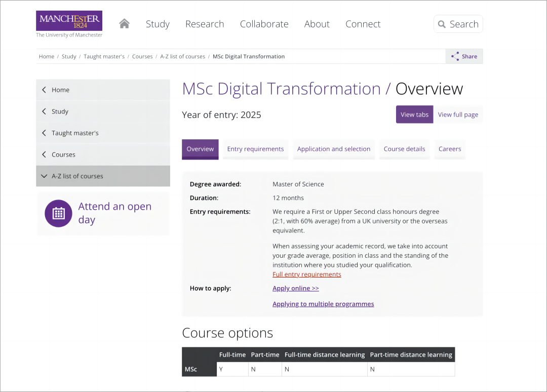
Task: Click the How to apply label
Action: click(x=210, y=288)
